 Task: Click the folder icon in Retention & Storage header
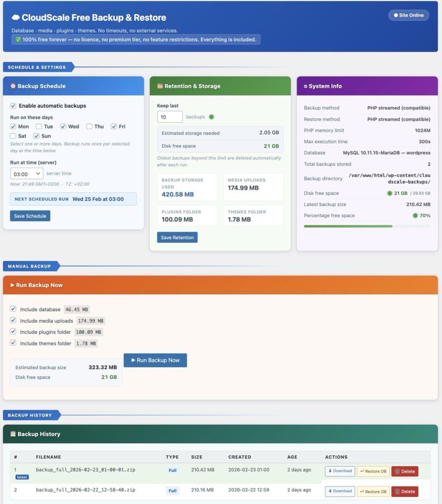pos(159,86)
